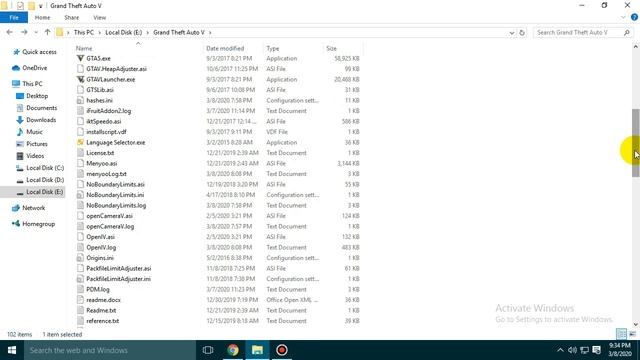The image size is (640, 360).
Task: Open the screen recorder taskbar icon
Action: [282, 350]
